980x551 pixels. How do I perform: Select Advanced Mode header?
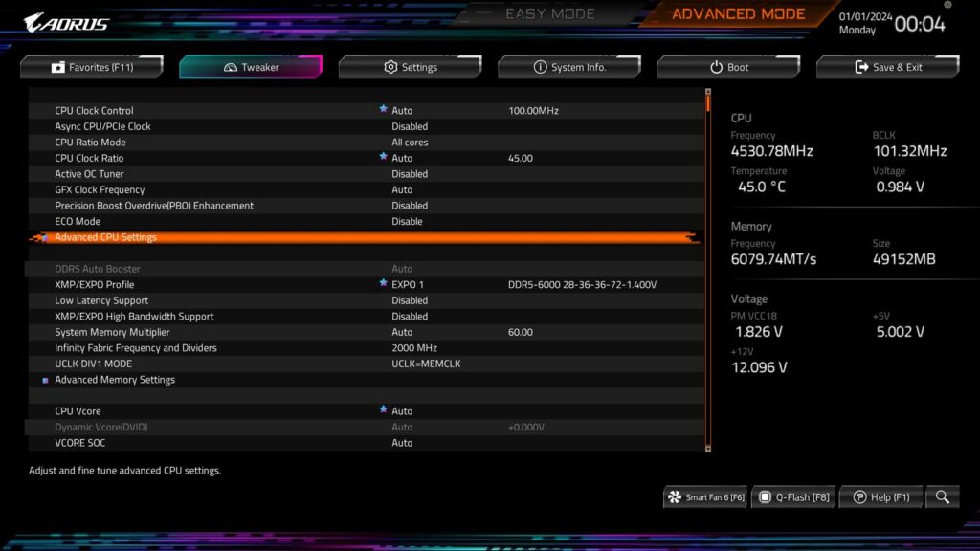pos(738,13)
